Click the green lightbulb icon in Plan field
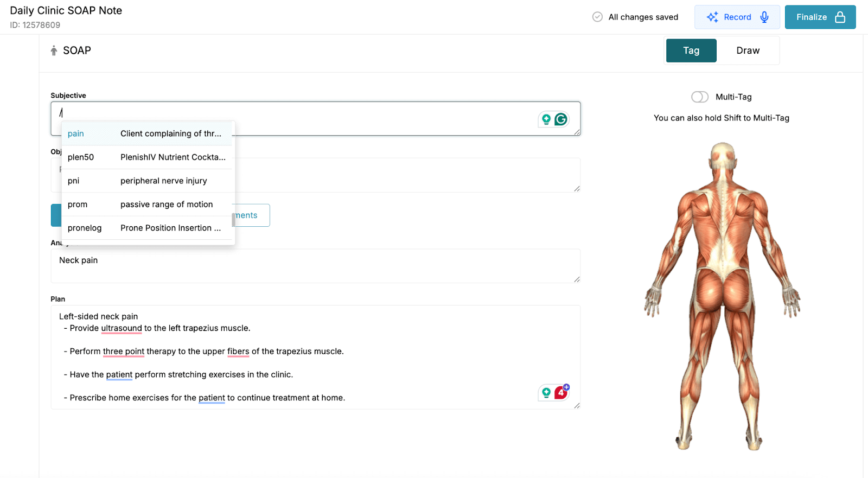Viewport: 868px width, 478px height. point(546,392)
